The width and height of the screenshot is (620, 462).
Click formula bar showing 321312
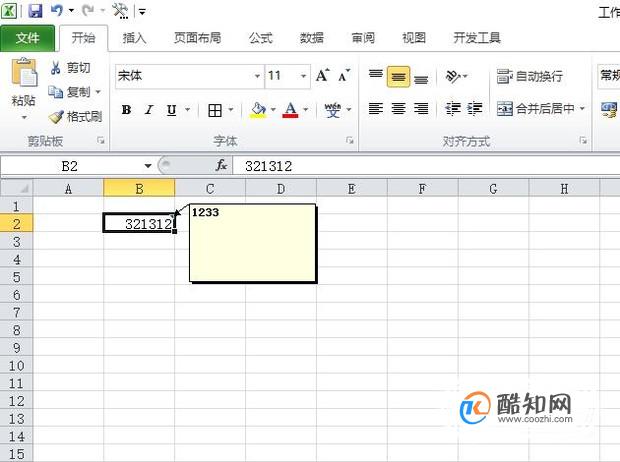426,166
